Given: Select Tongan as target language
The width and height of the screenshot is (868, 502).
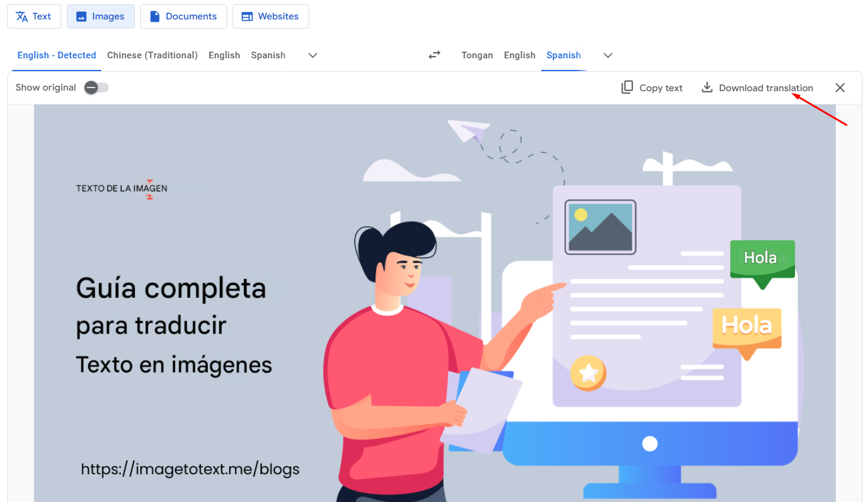Looking at the screenshot, I should (x=477, y=55).
